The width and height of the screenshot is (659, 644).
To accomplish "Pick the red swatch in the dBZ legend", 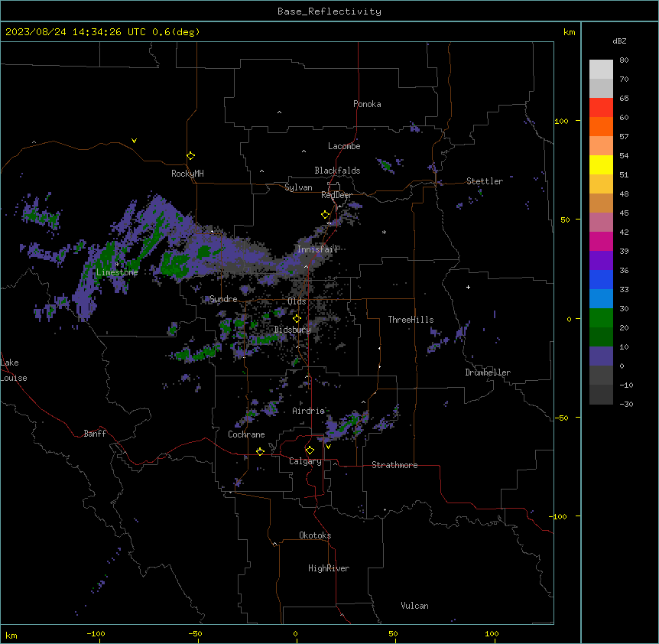I will click(x=601, y=107).
